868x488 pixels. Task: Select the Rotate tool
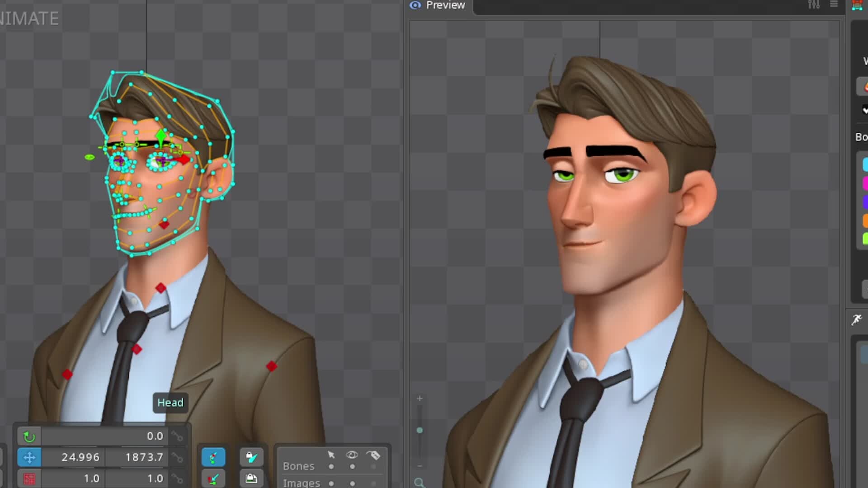(29, 436)
